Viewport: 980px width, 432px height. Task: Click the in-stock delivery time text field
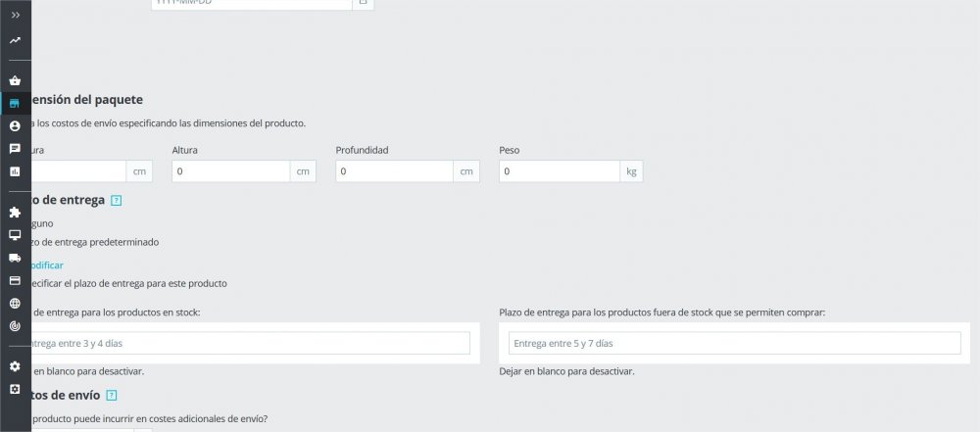pos(245,344)
